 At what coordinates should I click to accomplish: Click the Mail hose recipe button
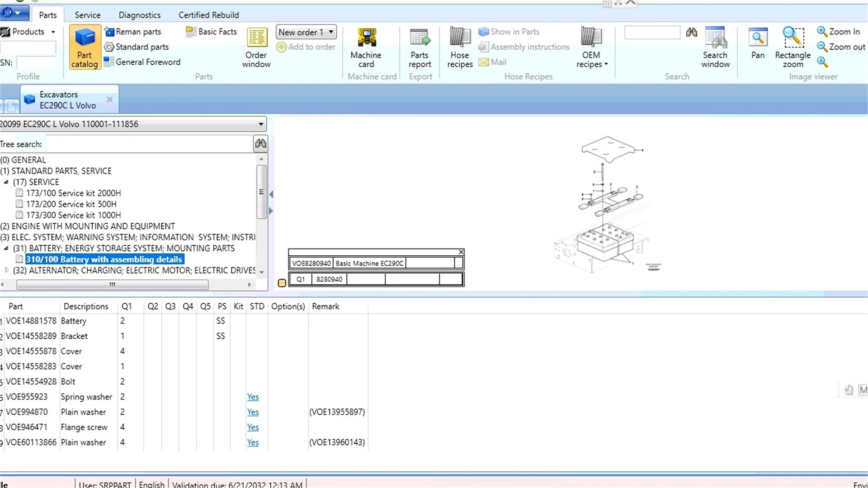[x=493, y=62]
